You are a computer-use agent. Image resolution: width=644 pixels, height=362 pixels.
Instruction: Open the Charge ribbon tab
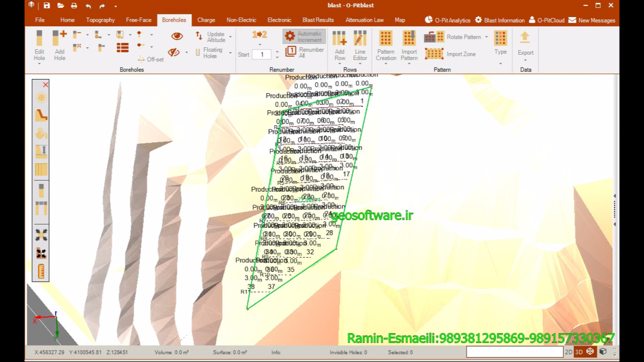pos(206,20)
